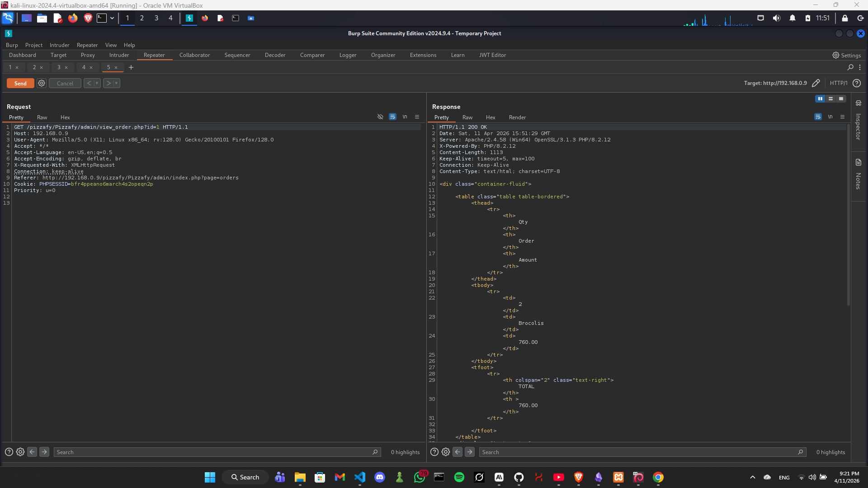Open response search settings gear
Screen dimensions: 868x488
click(446, 452)
